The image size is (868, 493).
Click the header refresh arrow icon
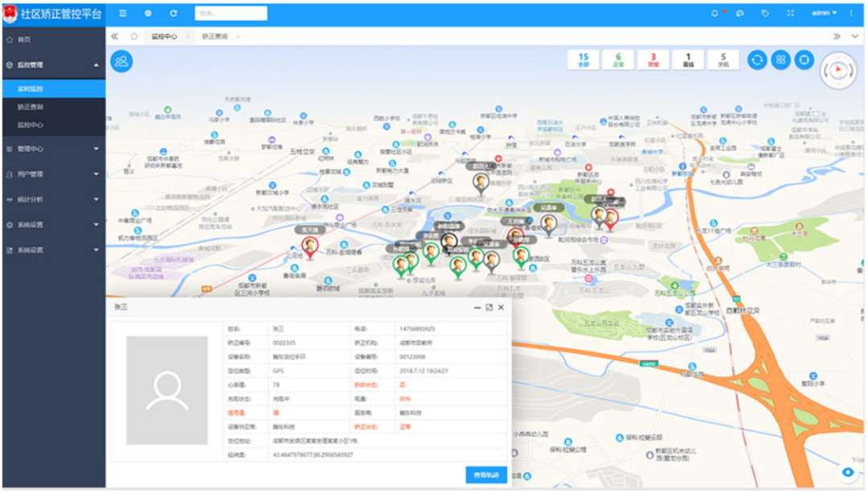coord(174,14)
